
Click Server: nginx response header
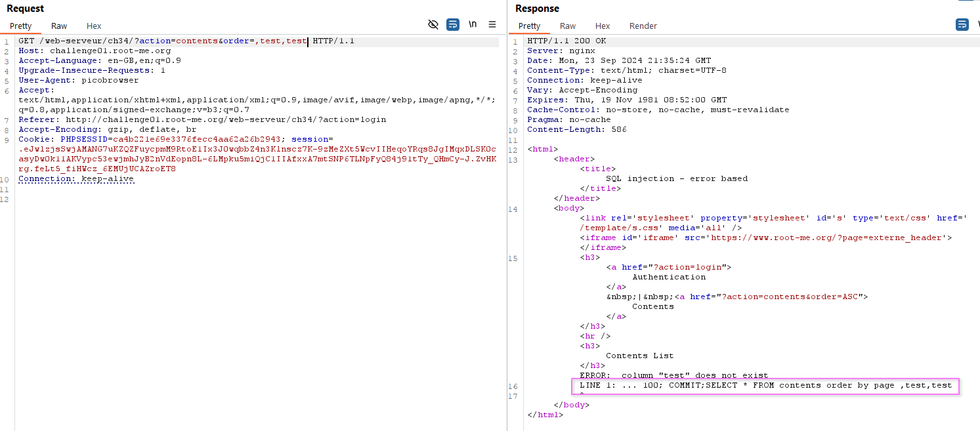coord(561,51)
